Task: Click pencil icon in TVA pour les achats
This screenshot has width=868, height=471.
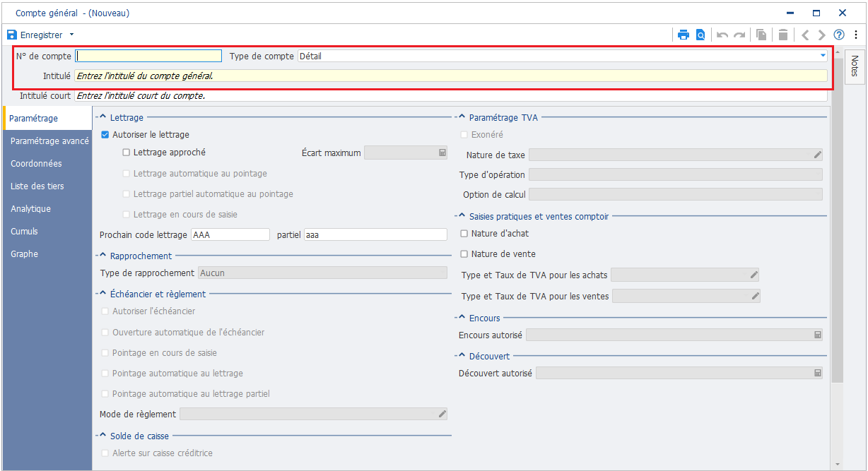Action: click(x=753, y=275)
